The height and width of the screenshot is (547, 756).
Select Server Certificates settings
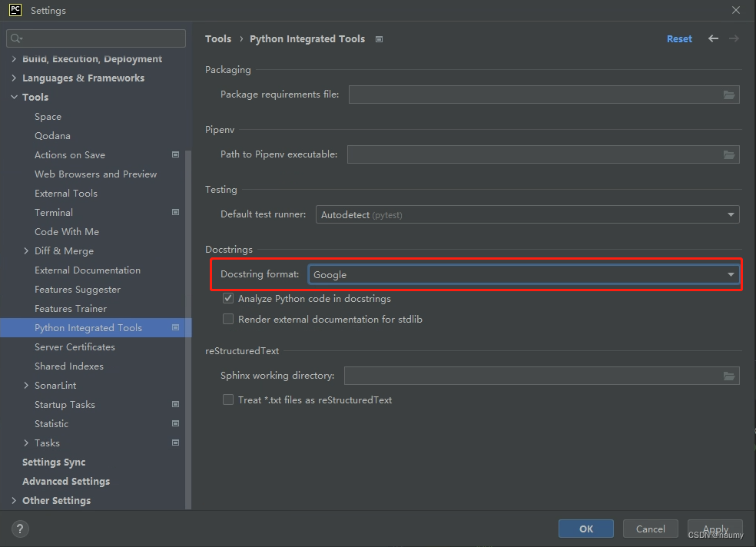pos(75,347)
